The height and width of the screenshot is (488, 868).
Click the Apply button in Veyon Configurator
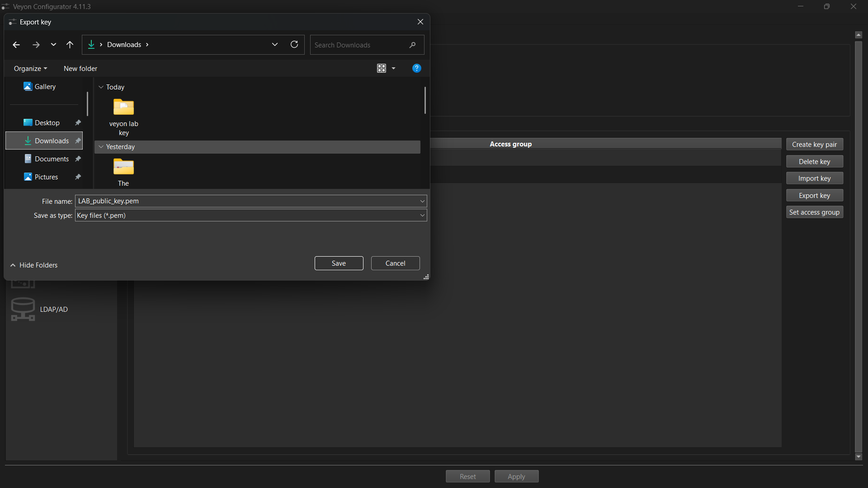point(516,477)
